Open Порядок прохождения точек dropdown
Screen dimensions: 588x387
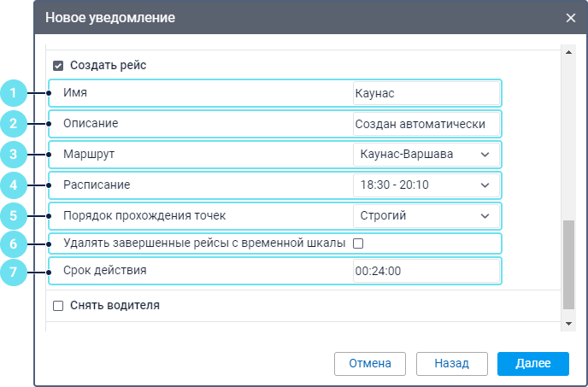tap(426, 215)
